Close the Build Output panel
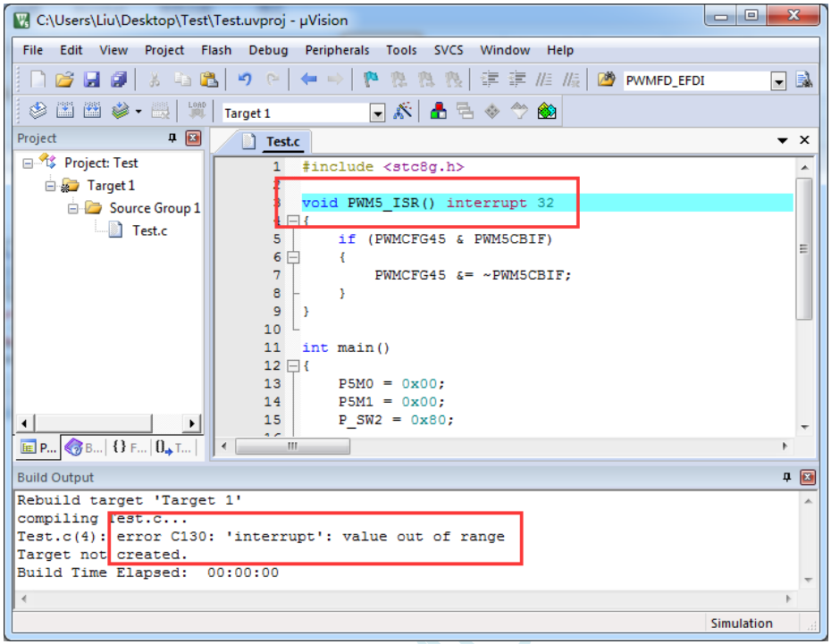 (808, 477)
